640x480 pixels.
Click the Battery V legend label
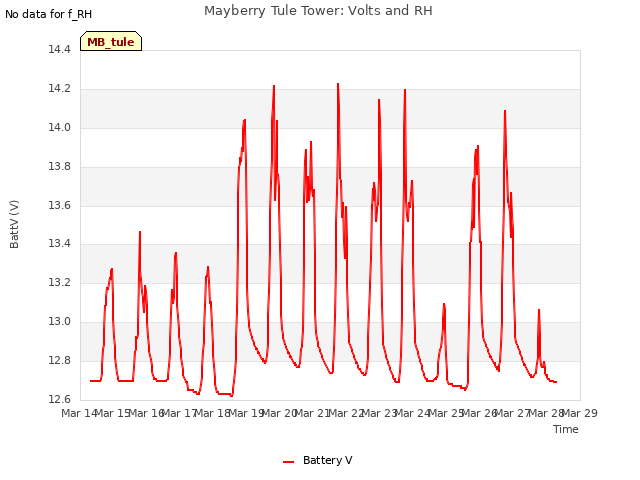(x=327, y=460)
